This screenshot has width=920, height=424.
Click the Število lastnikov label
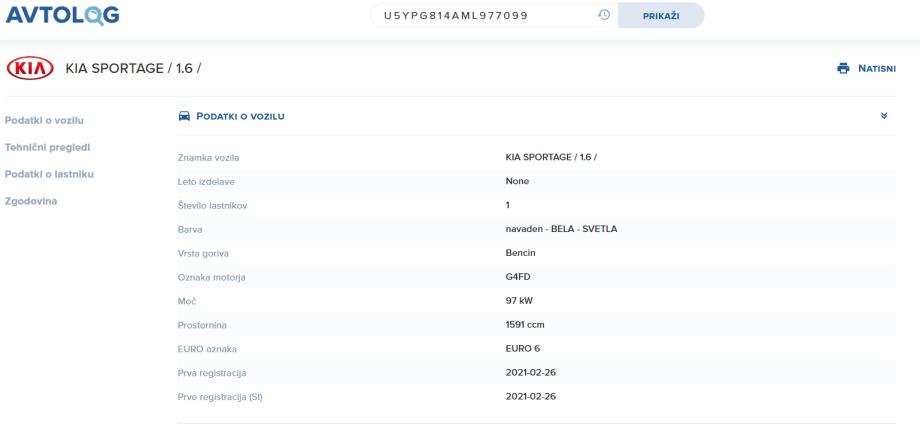212,206
